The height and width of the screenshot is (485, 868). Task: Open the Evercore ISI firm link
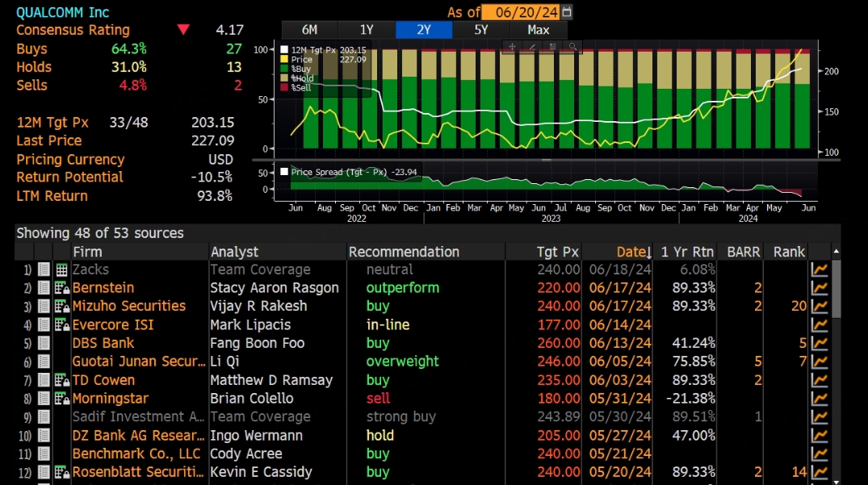113,324
